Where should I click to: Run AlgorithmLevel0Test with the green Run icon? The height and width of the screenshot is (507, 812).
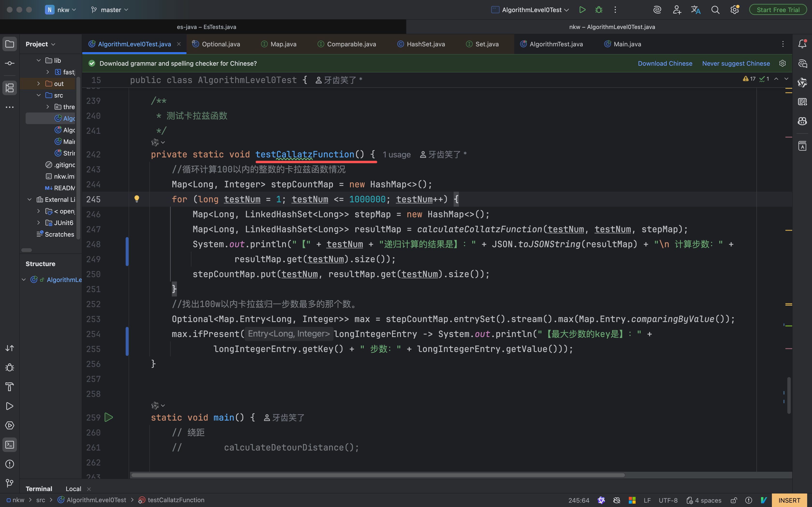pos(582,10)
